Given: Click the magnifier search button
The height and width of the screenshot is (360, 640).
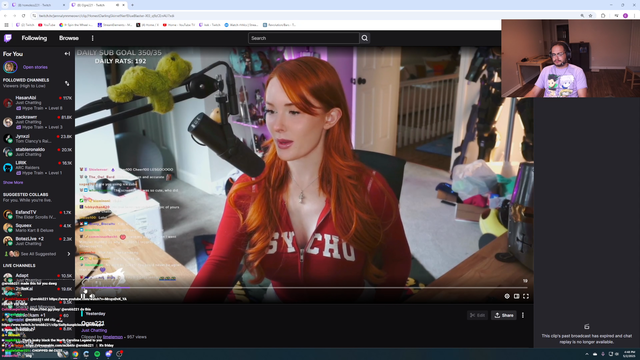Looking at the screenshot, I should [364, 38].
